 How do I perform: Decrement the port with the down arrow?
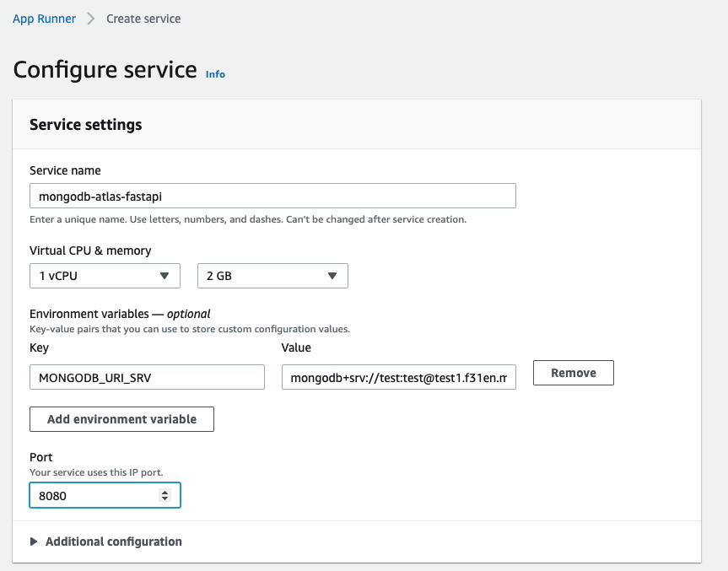(165, 500)
